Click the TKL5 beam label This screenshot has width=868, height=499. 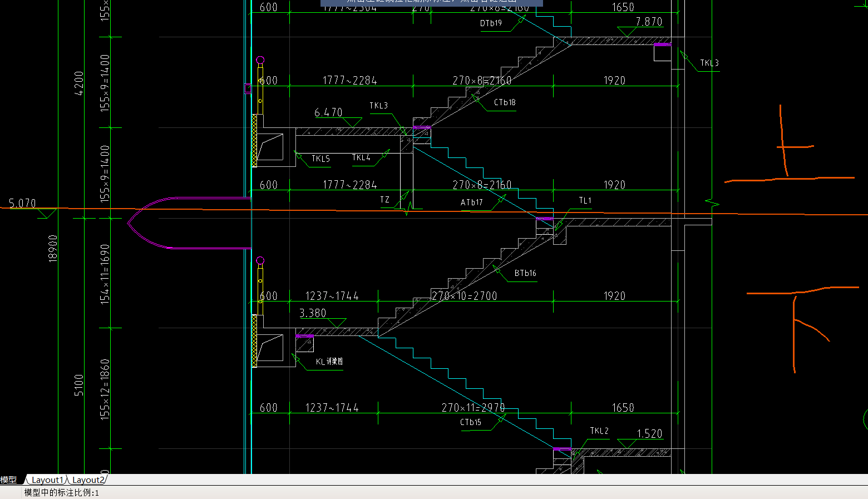click(320, 159)
